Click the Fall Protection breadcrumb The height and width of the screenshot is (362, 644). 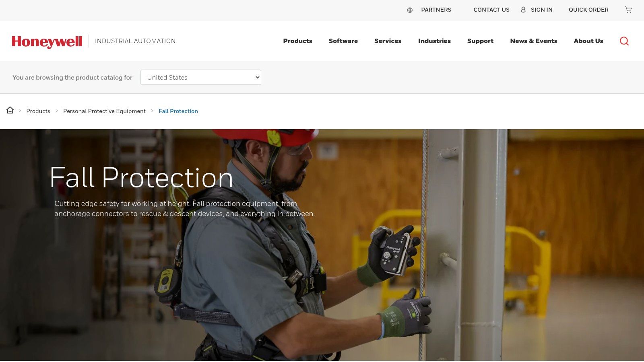[178, 111]
